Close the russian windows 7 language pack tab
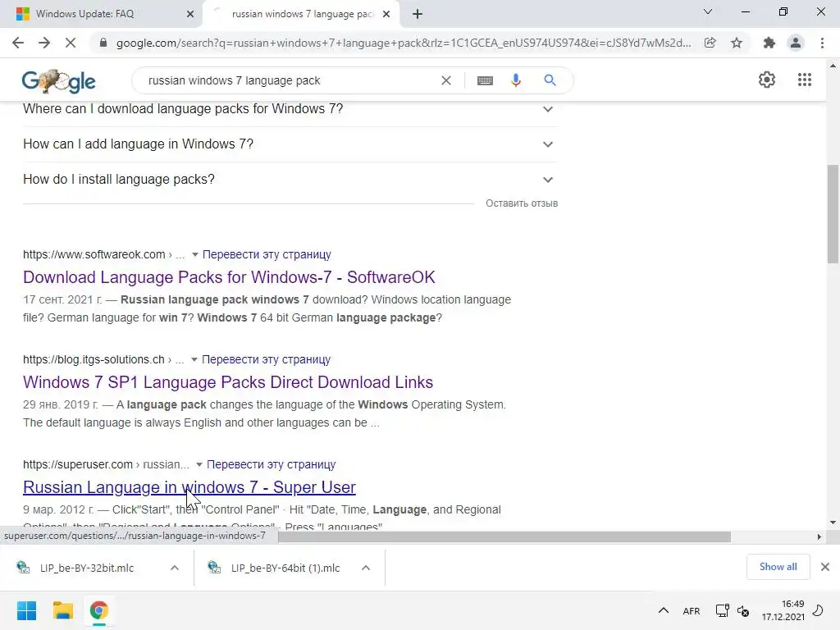This screenshot has width=840, height=630. [386, 14]
